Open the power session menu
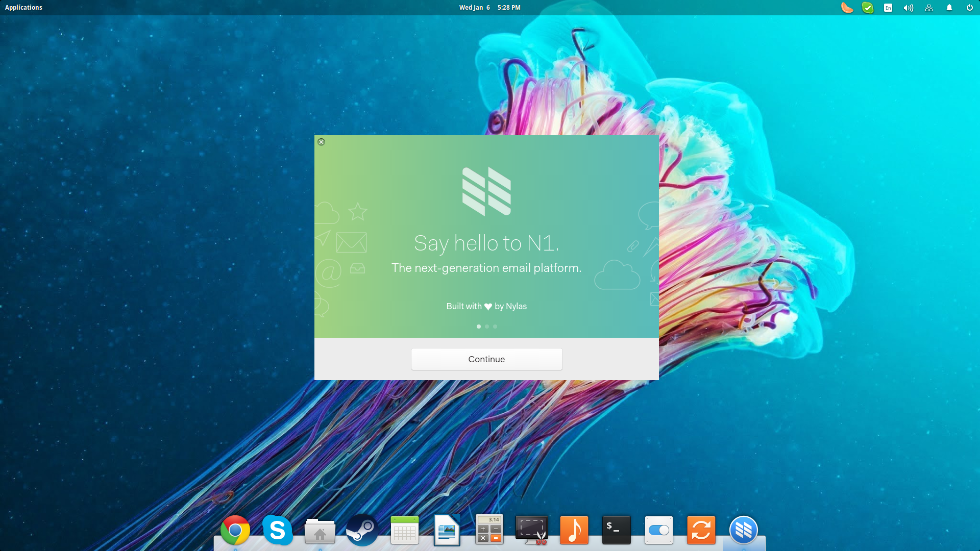The height and width of the screenshot is (551, 980). (x=969, y=8)
